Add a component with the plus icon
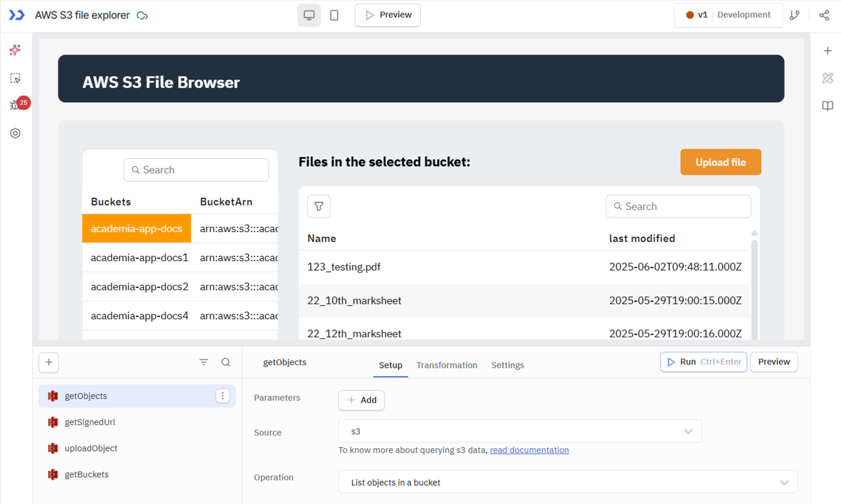The width and height of the screenshot is (841, 504). (828, 50)
